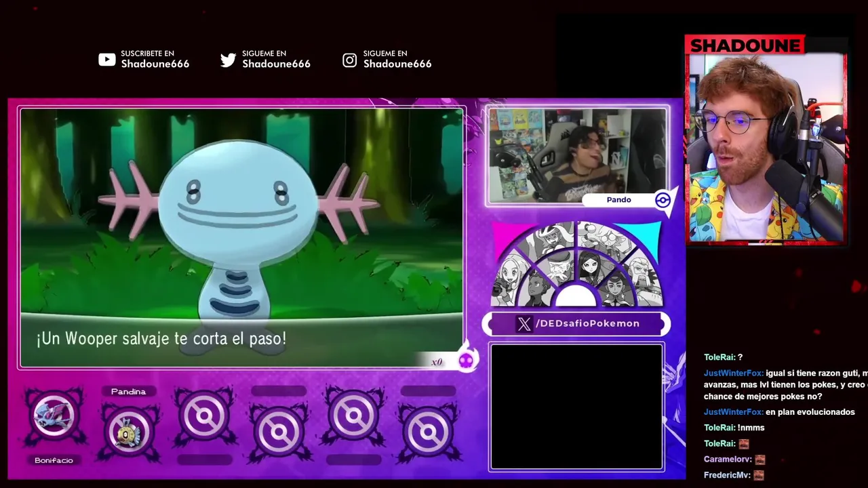Viewport: 868px width, 488px height.
Task: Click Pando's webcam feed
Action: pos(576,156)
